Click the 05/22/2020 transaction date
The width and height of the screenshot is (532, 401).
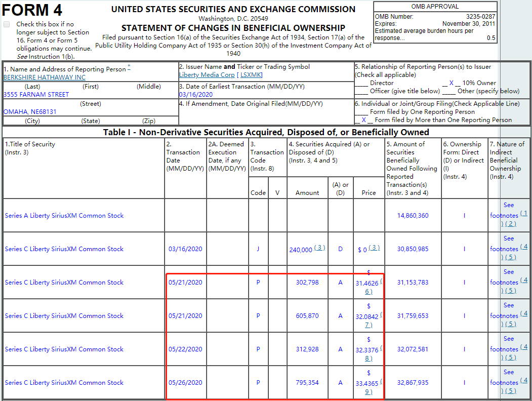(x=185, y=349)
